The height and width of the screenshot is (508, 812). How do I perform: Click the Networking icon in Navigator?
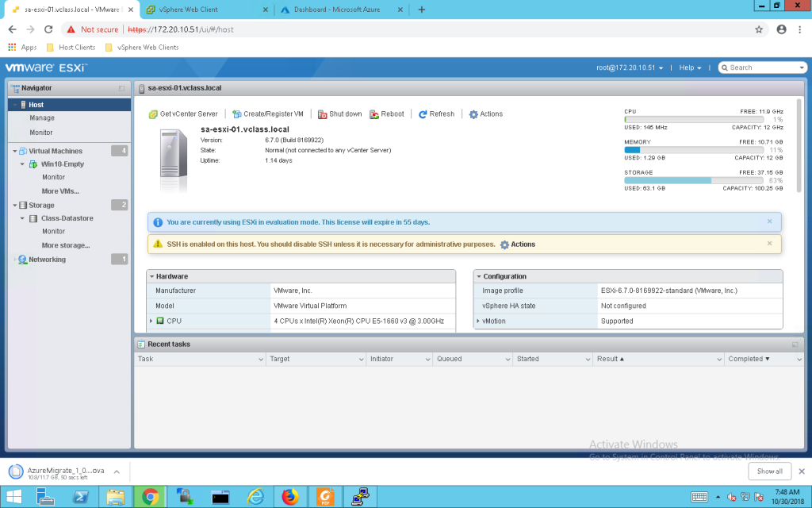point(23,260)
